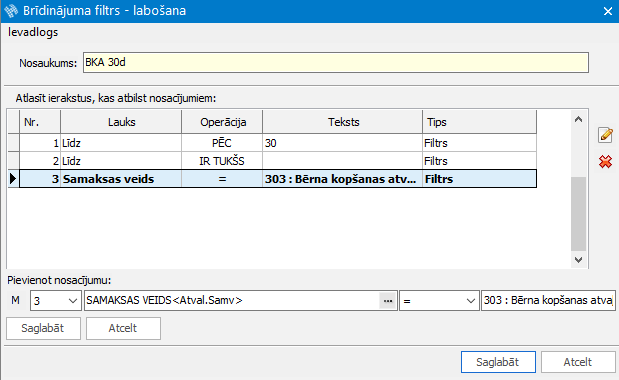619x380 pixels.
Task: Click the row selector arrow for row 3
Action: [x=13, y=179]
